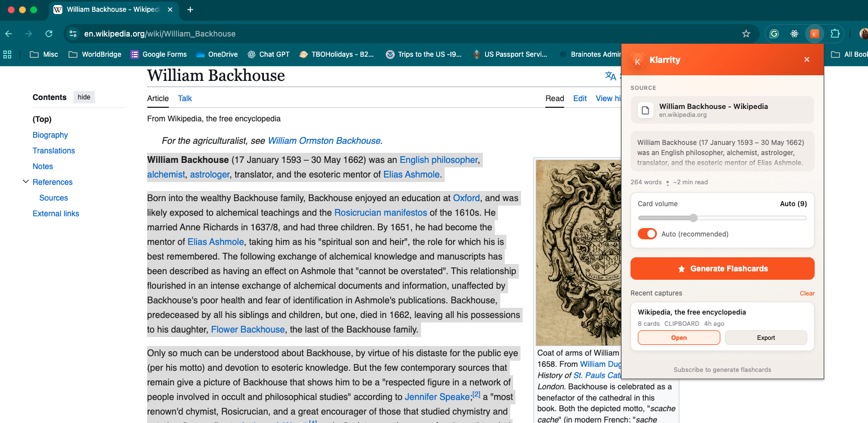
Task: Switch to the Article tab
Action: [158, 98]
